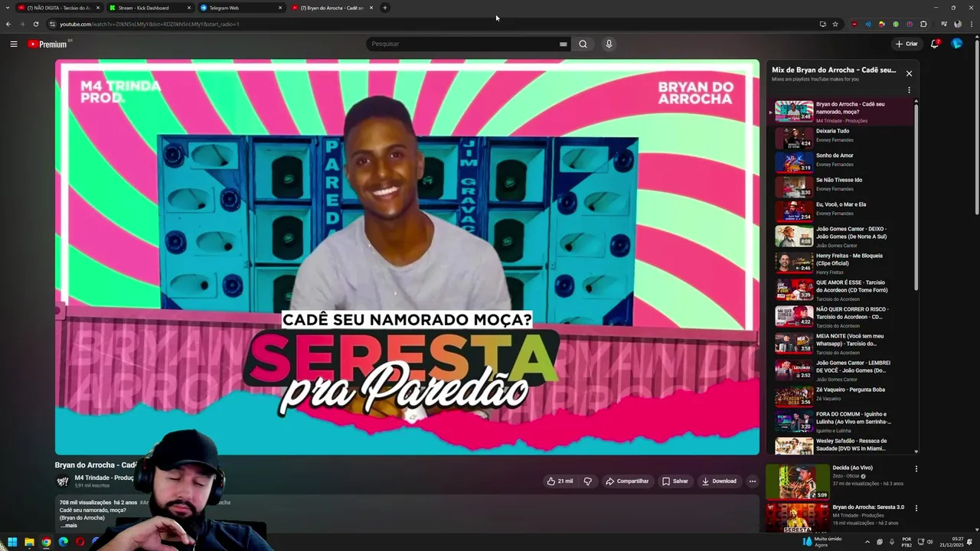
Task: Close the Telegram Web tab
Action: click(280, 8)
